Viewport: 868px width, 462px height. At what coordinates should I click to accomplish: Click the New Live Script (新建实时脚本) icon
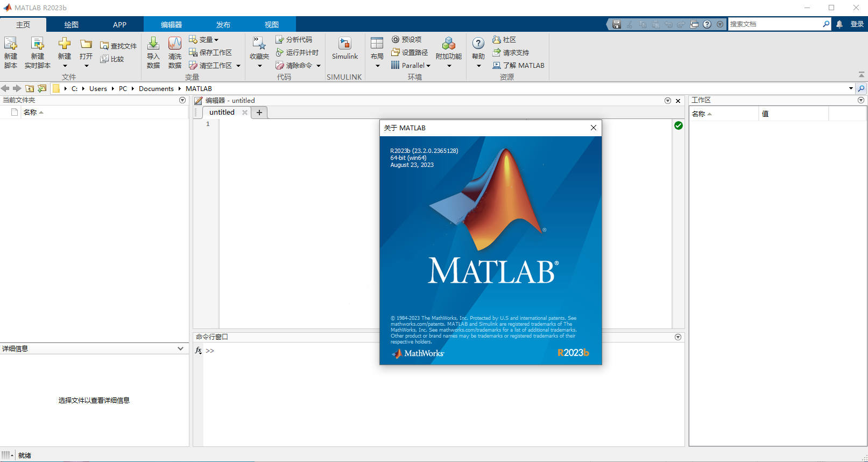tap(37, 44)
